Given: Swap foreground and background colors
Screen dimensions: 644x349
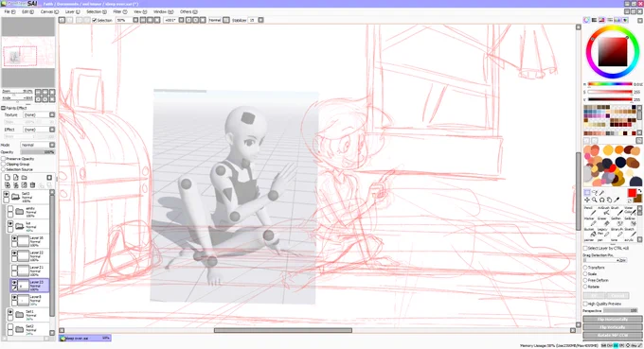Looking at the screenshot, I should click(639, 191).
